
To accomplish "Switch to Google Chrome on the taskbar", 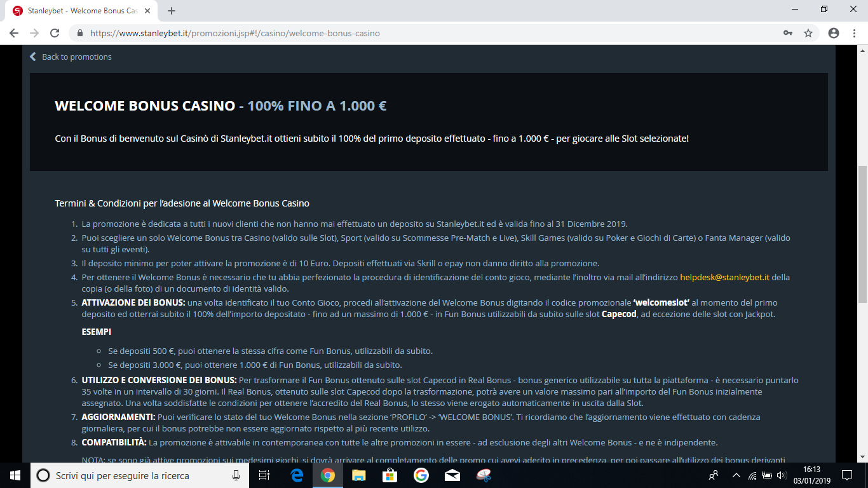I will click(327, 475).
